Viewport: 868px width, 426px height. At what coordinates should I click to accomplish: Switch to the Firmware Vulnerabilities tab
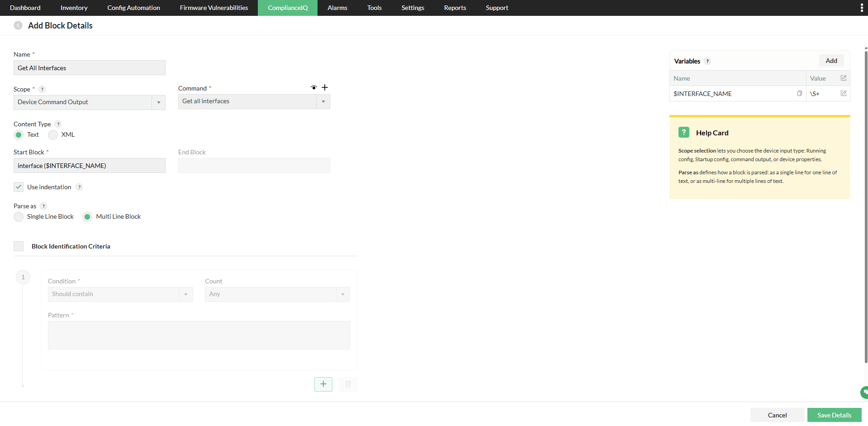pos(213,8)
